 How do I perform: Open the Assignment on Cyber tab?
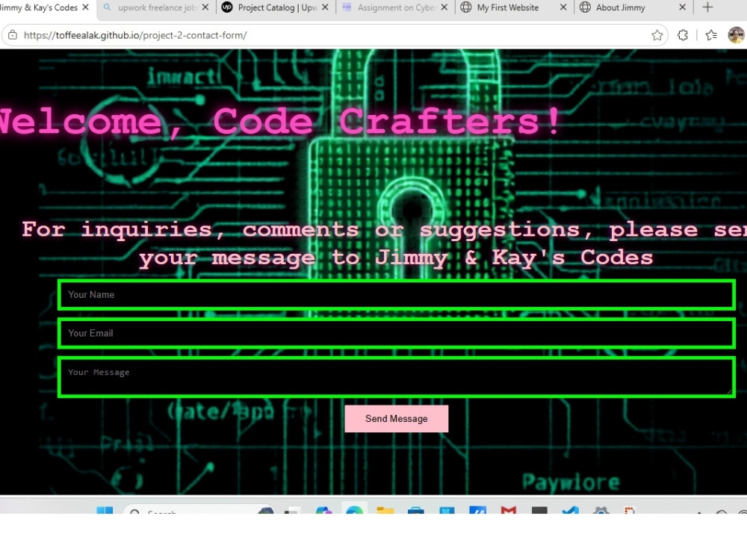[x=397, y=7]
